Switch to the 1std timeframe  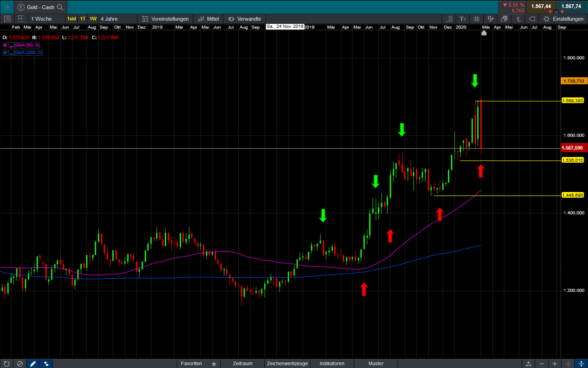pyautogui.click(x=71, y=19)
